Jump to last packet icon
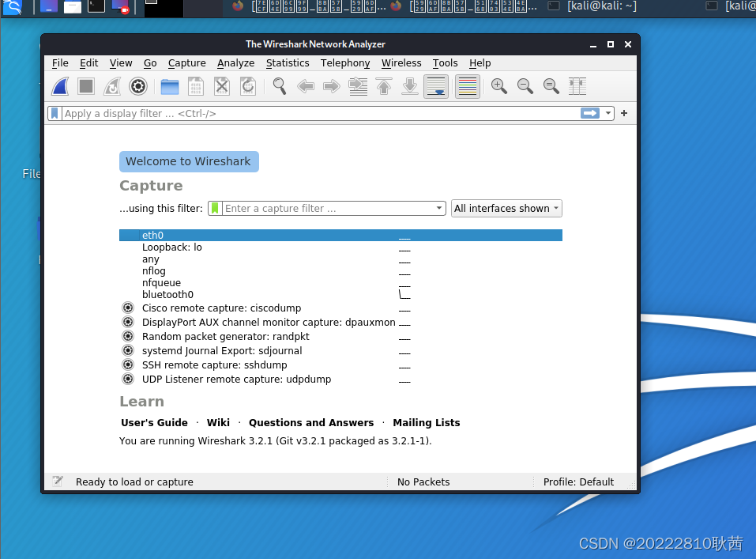 coord(410,87)
